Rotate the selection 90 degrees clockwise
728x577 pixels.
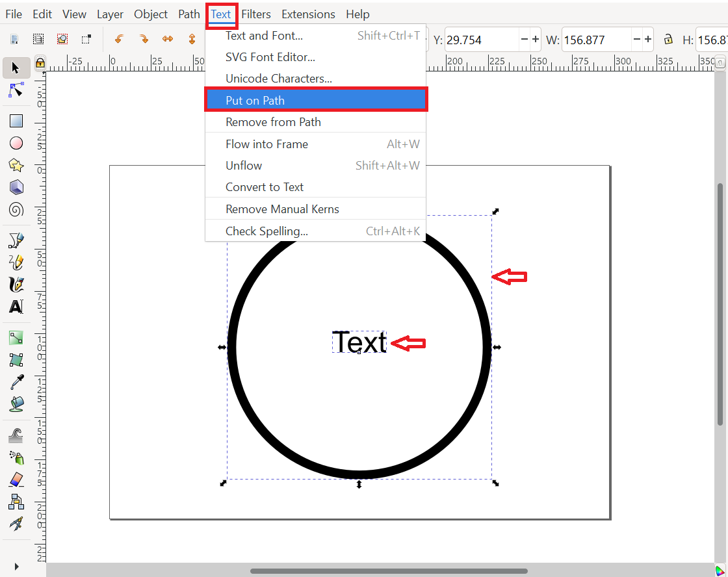pyautogui.click(x=144, y=39)
